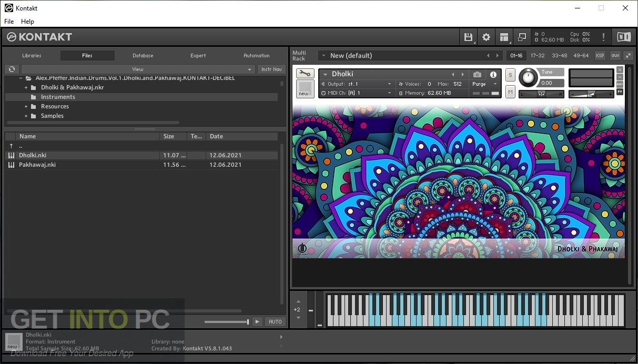The width and height of the screenshot is (638, 364).
Task: Click the instrument pan slider
Action: [x=541, y=94]
